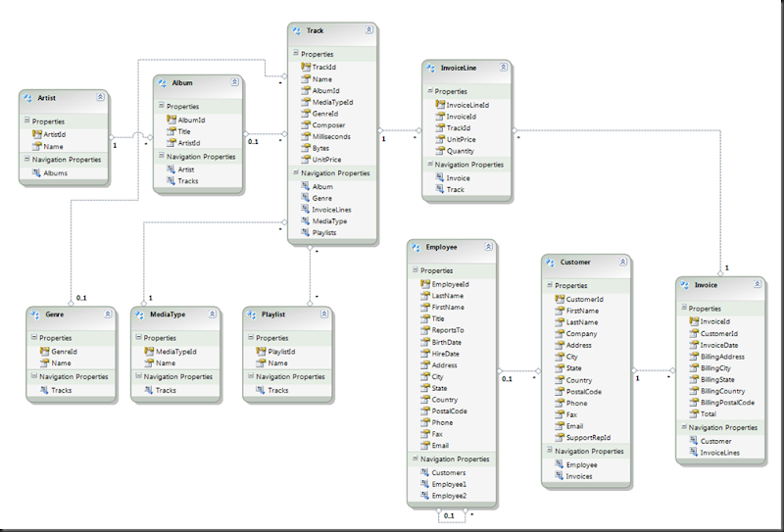Collapse the MediaType entity box
Viewport: 784px width, 532px height.
coord(213,314)
